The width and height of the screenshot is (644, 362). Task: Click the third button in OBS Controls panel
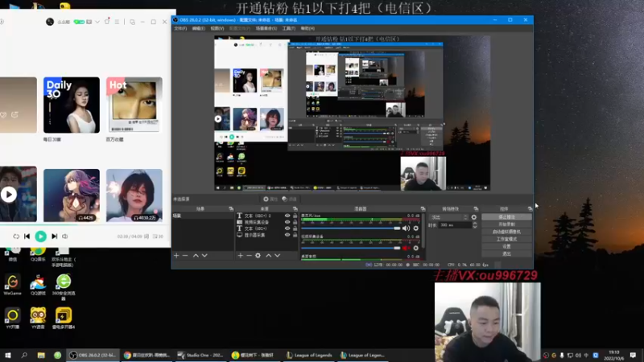(x=506, y=232)
